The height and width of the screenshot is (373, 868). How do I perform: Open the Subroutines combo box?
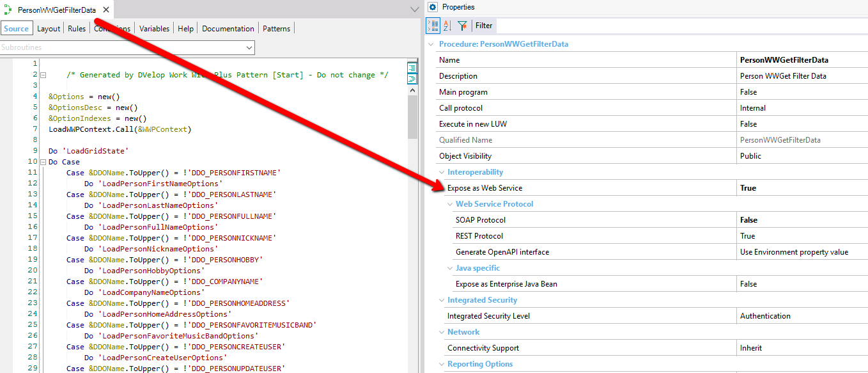click(127, 47)
